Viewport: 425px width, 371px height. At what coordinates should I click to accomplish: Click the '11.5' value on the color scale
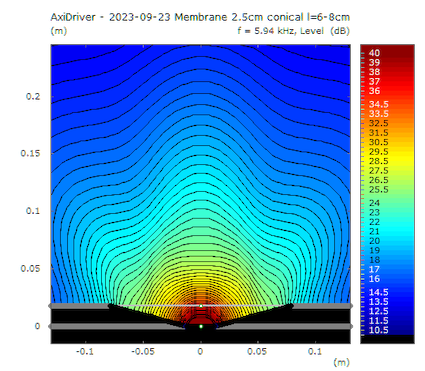(378, 321)
